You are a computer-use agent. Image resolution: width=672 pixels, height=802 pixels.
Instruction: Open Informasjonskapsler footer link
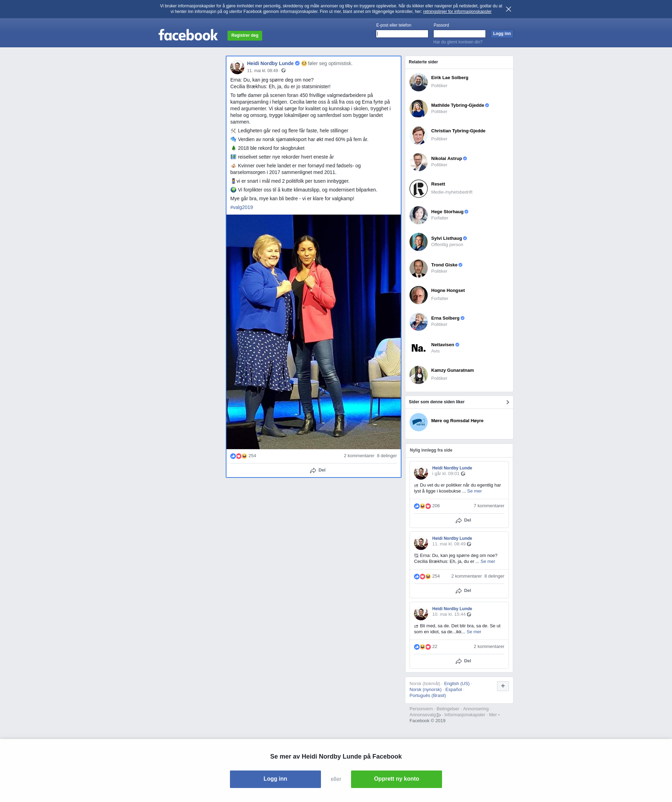[465, 715]
